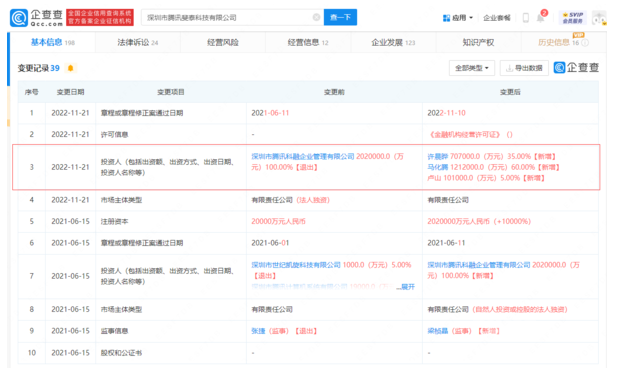Screen dimensions: 625x374
Task: Clear the search box with the X icon
Action: 316,17
